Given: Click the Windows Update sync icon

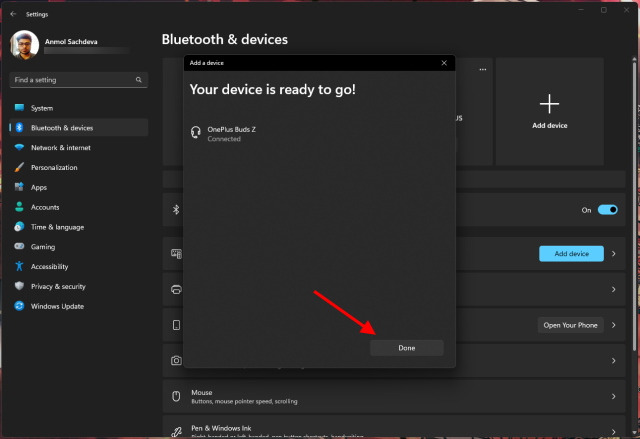Looking at the screenshot, I should (x=19, y=306).
